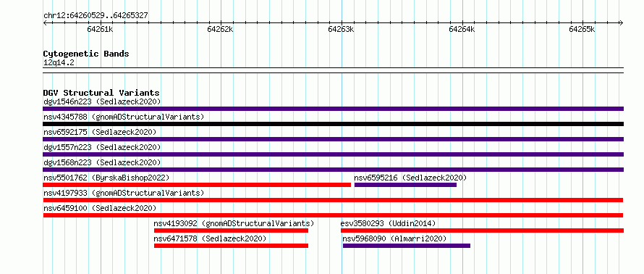The width and height of the screenshot is (644, 274).
Task: Click the 64261k ruler tick label
Action: click(x=100, y=29)
